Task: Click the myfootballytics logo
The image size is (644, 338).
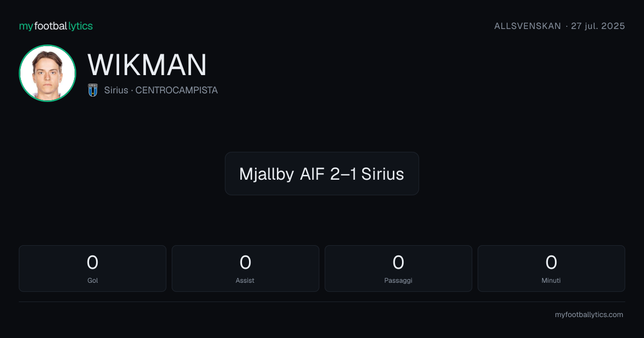Action: [56, 26]
